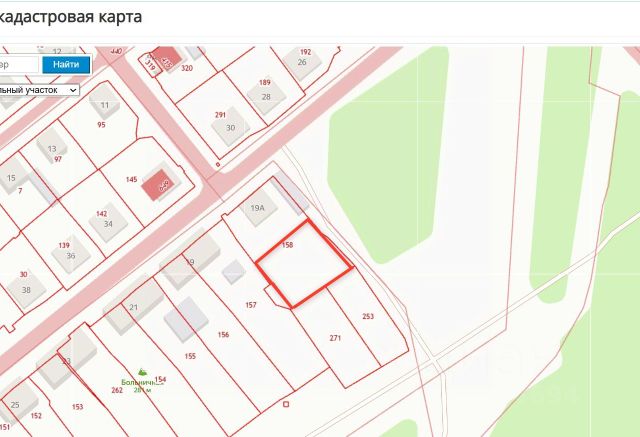Click the green Больничная stop icon
This screenshot has width=640, height=437.
tap(142, 372)
